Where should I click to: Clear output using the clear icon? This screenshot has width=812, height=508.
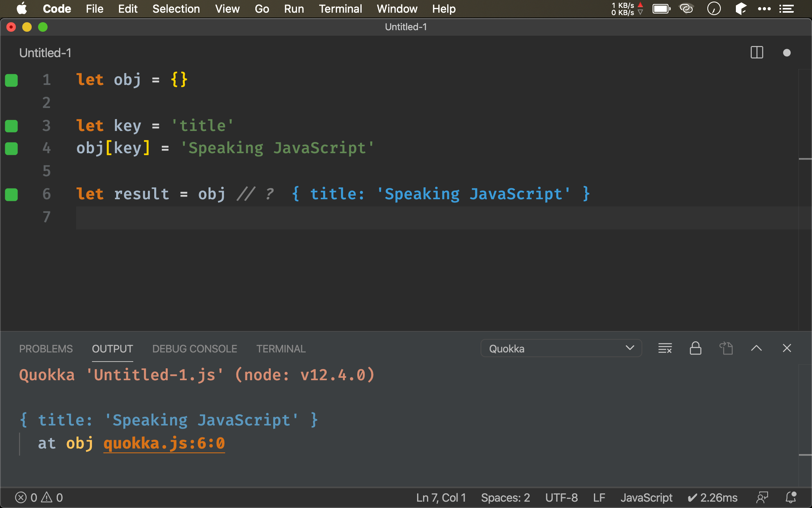[x=665, y=348]
